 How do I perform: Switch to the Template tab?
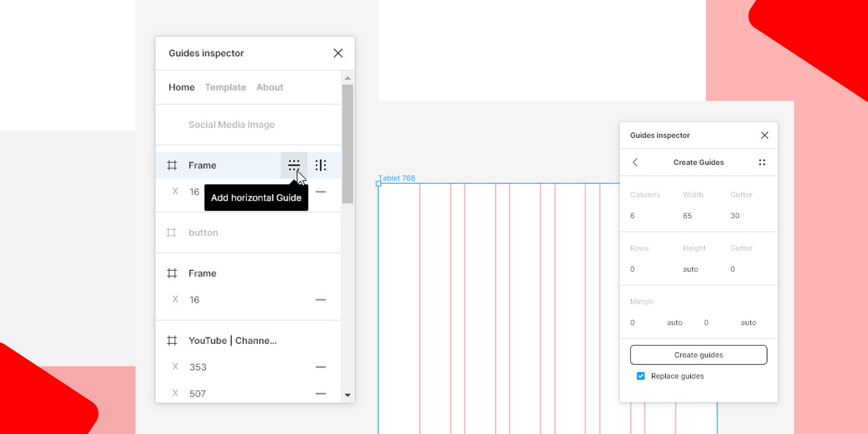(x=225, y=87)
